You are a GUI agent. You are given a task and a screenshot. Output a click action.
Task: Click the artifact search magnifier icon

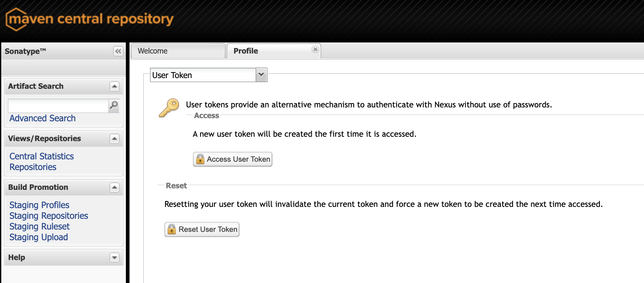click(114, 105)
